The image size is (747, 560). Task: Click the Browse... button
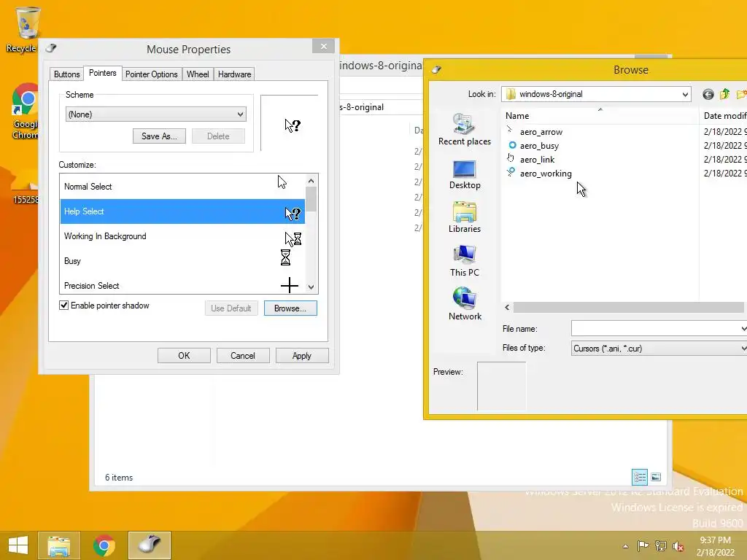pyautogui.click(x=290, y=308)
